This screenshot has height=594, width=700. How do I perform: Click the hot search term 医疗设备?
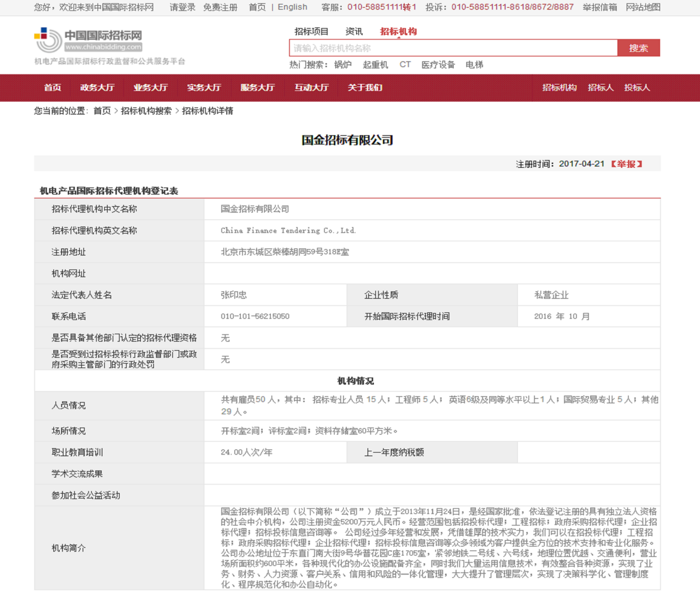(438, 65)
